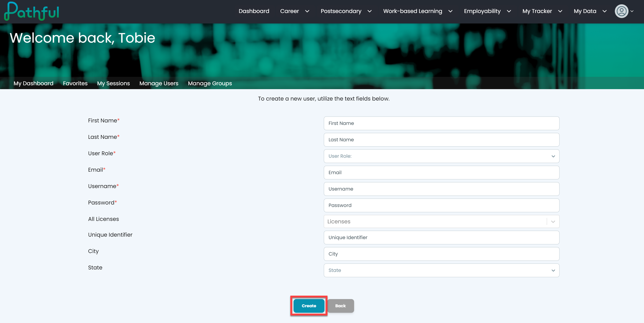Screen dimensions: 644x323
Task: Switch to the Favorites tab
Action: tap(75, 83)
